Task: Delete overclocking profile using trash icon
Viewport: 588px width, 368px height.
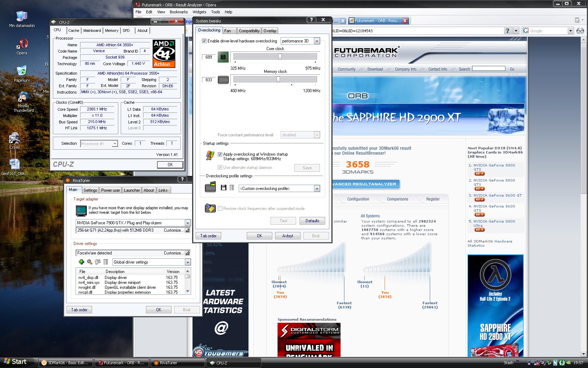Action: tap(231, 188)
